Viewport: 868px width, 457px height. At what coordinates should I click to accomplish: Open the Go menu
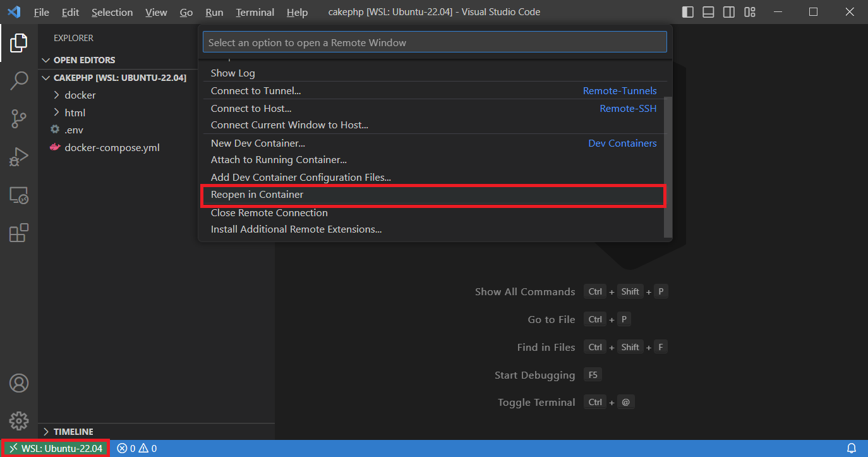click(186, 12)
